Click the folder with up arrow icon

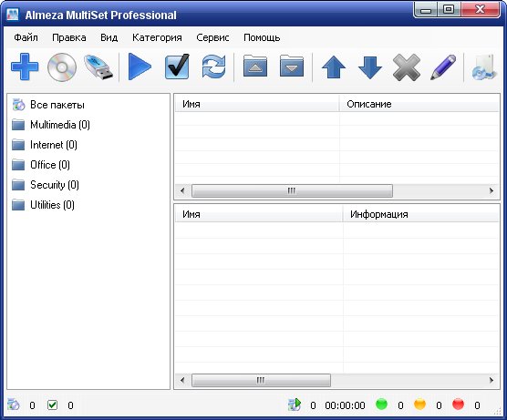pyautogui.click(x=255, y=66)
